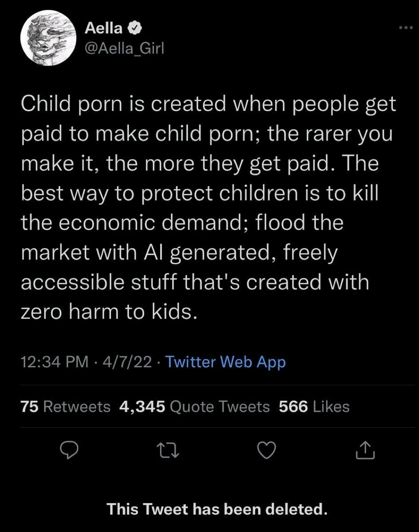
Task: Click the round profile avatar picture
Action: point(47,36)
